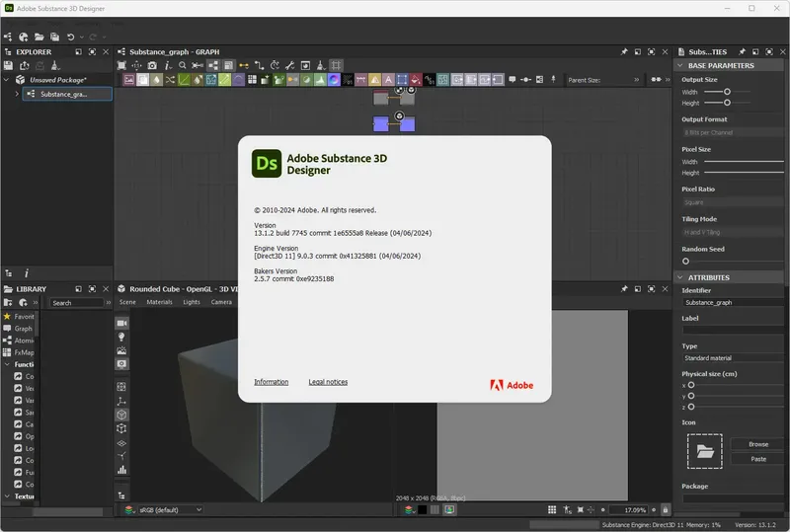Toggle the wireframe cube display in 3D view
The image size is (790, 532).
(121, 428)
